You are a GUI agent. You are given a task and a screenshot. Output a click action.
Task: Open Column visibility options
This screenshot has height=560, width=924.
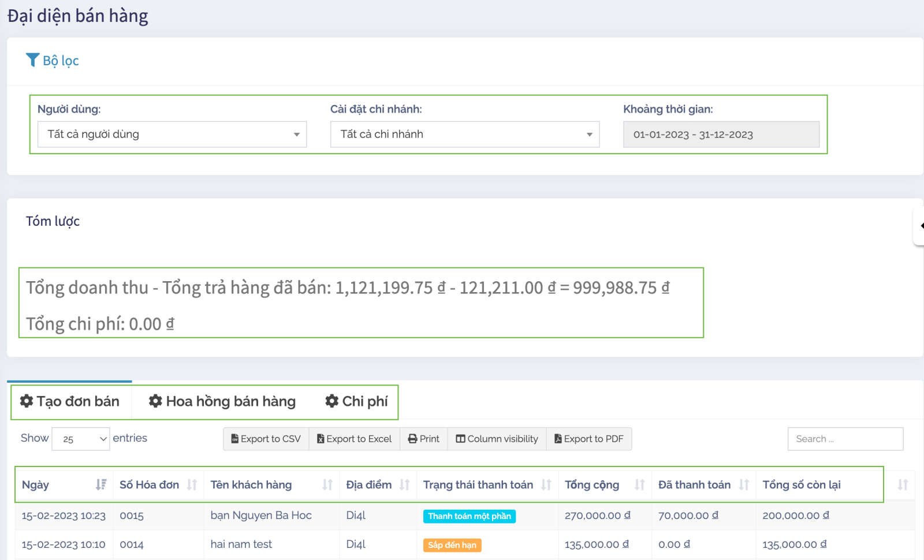(497, 439)
